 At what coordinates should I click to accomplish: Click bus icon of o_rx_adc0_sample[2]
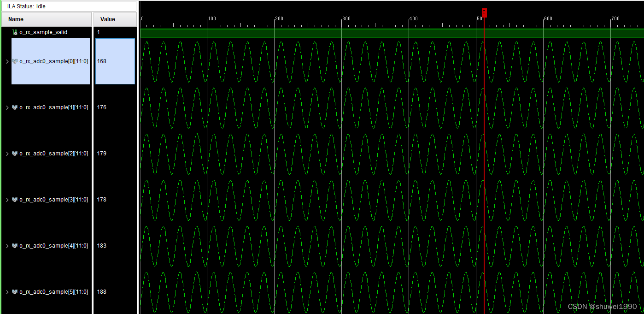pos(15,154)
